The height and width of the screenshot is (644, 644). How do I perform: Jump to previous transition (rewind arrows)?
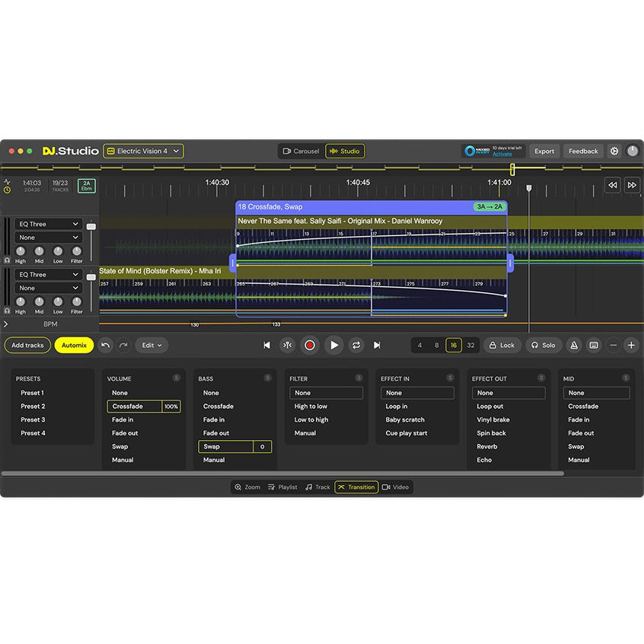click(x=612, y=185)
